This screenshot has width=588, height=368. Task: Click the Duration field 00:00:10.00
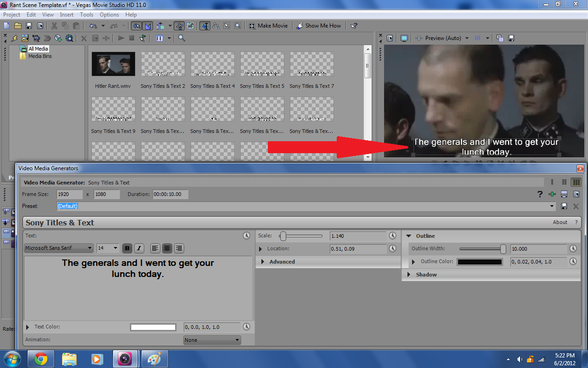click(170, 194)
